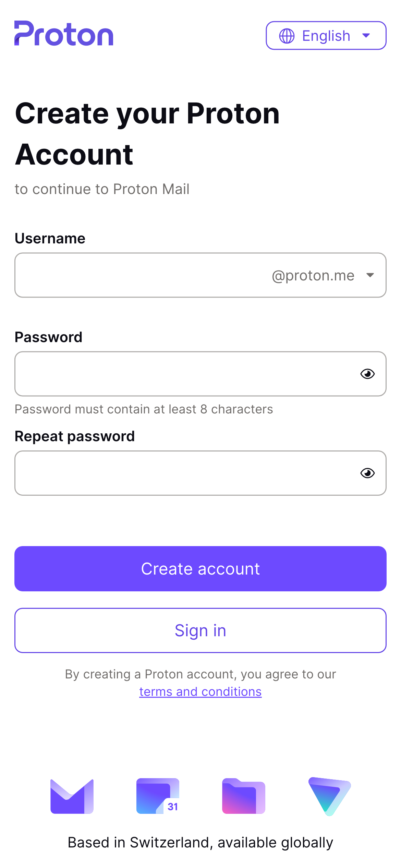
Task: Click the globe icon in the language selector
Action: coord(287,35)
